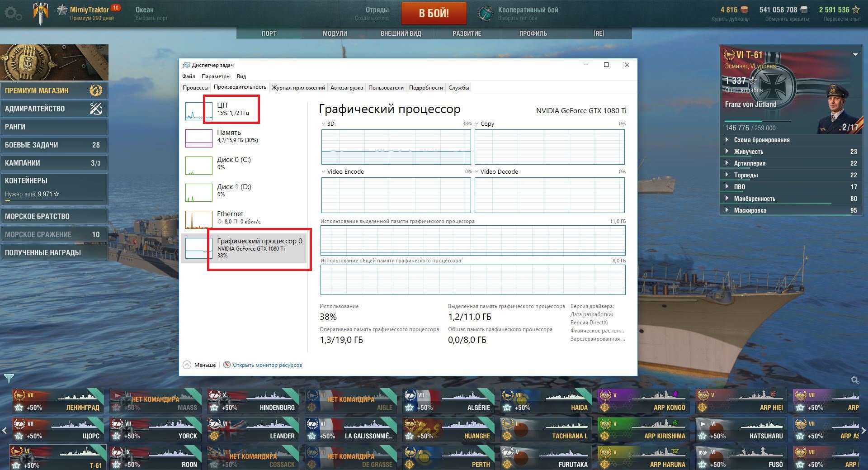This screenshot has height=470, width=868.
Task: Select the Ethernet performance item
Action: 244,219
